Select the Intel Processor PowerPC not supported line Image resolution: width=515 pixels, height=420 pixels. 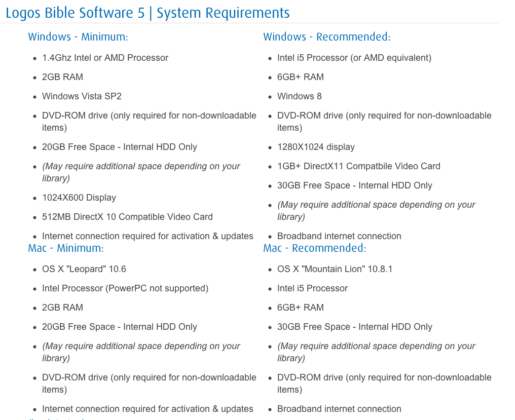[x=125, y=288]
